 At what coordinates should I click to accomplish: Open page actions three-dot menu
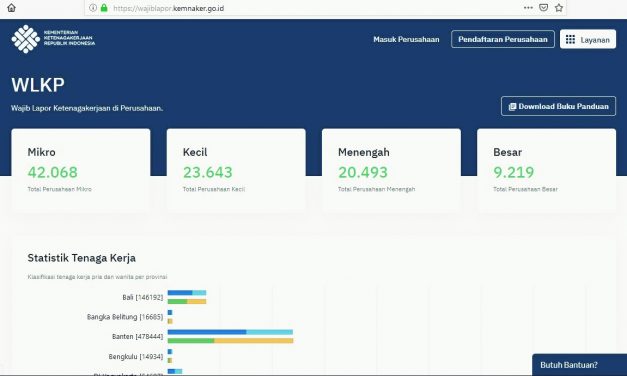click(528, 8)
